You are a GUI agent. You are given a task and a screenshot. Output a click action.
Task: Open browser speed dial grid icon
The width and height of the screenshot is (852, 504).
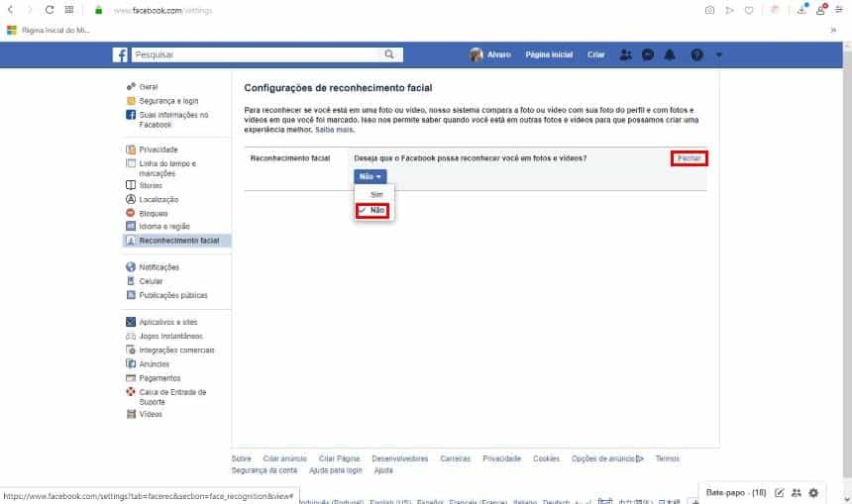pyautogui.click(x=69, y=10)
